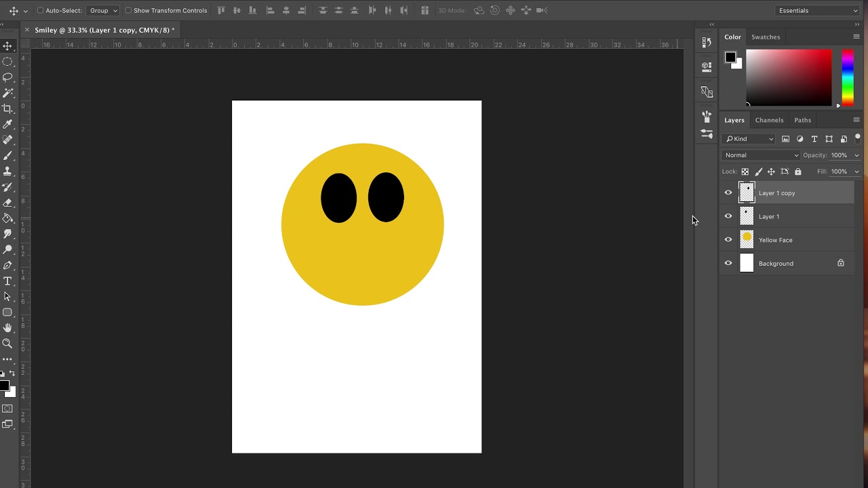This screenshot has width=868, height=488.
Task: Toggle Quick Mask mode
Action: (7, 409)
